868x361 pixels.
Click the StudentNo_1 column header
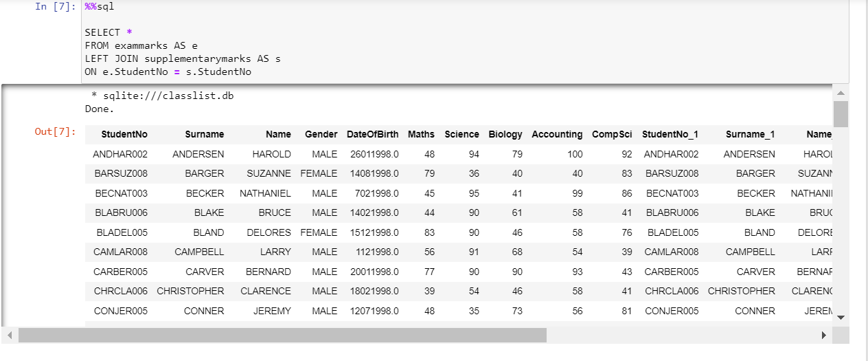click(670, 134)
